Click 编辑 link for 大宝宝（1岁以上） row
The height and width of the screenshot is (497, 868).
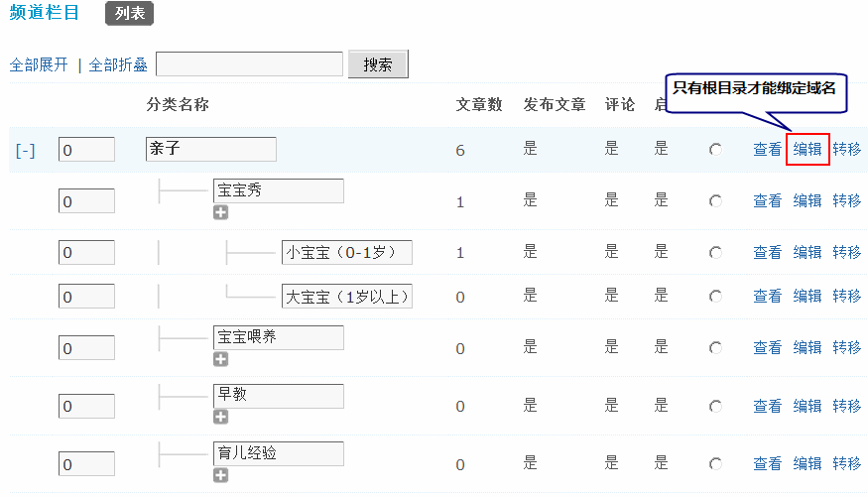click(807, 296)
